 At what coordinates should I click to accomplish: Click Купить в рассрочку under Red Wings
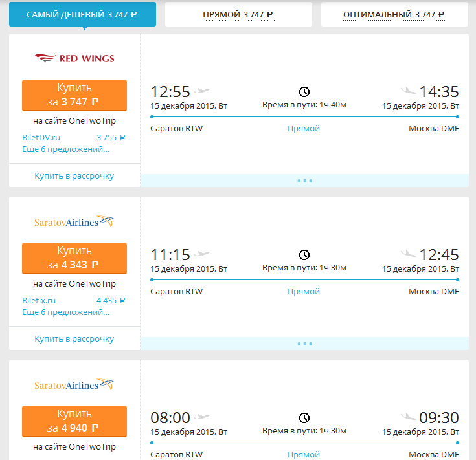point(74,175)
